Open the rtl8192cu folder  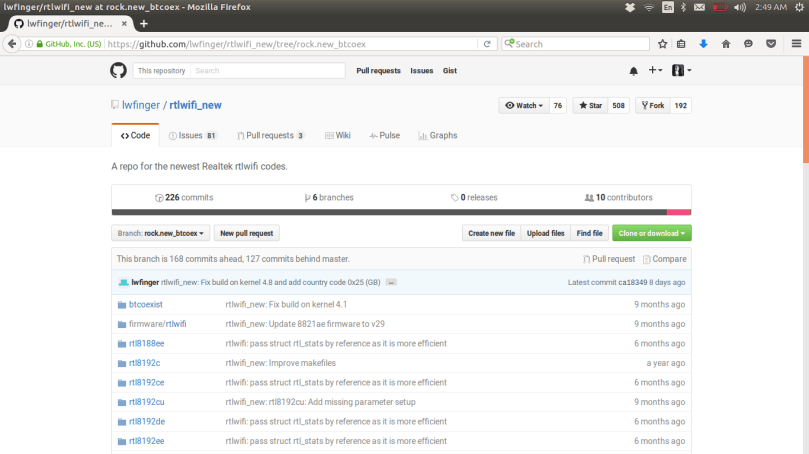coord(147,402)
